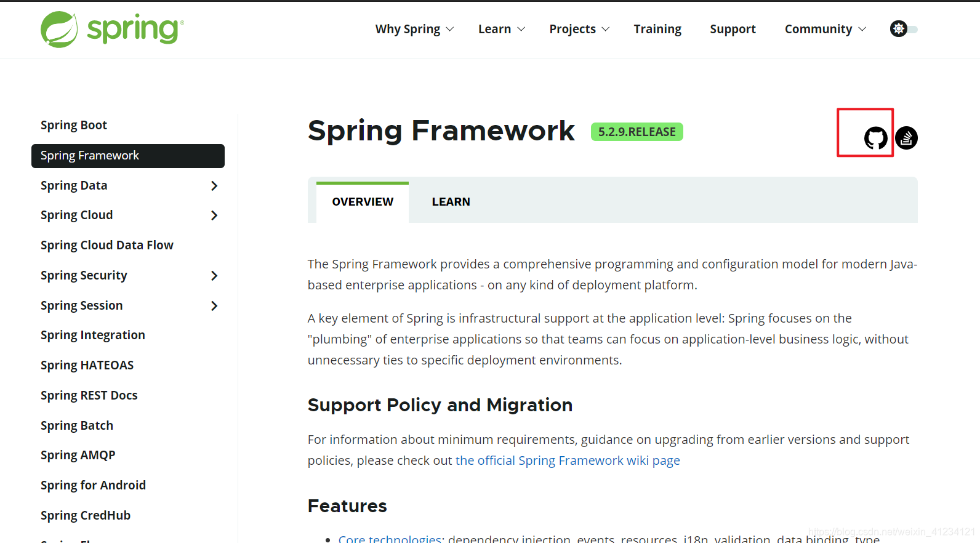Expand Spring Data submenu chevron
The height and width of the screenshot is (543, 980).
[x=214, y=186]
